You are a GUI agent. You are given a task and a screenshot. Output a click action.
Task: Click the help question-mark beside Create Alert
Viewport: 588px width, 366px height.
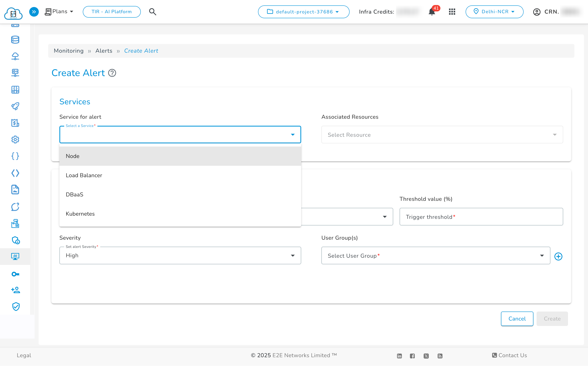coord(112,73)
